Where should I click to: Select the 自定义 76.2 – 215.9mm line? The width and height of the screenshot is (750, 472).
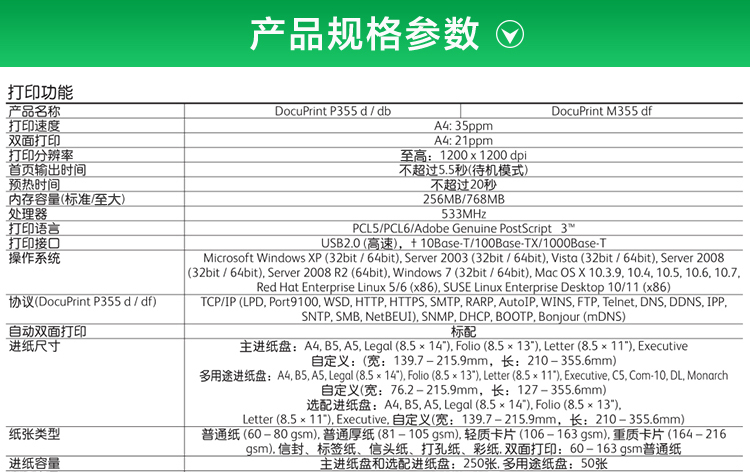point(463,390)
